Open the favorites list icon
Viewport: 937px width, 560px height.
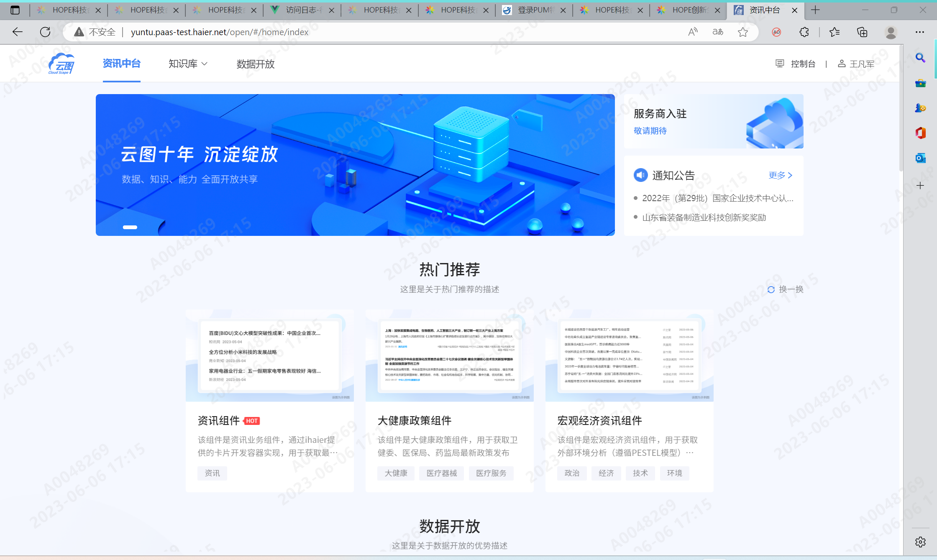pos(835,32)
